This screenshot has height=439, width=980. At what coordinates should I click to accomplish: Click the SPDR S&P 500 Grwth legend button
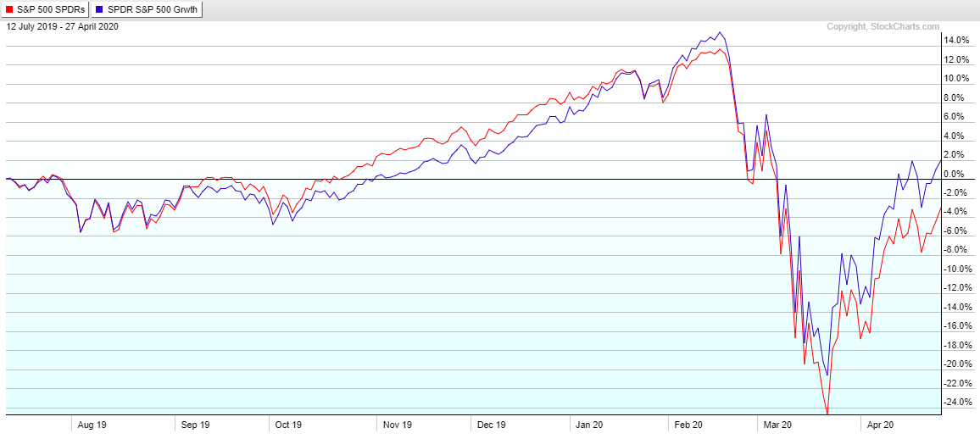(147, 11)
